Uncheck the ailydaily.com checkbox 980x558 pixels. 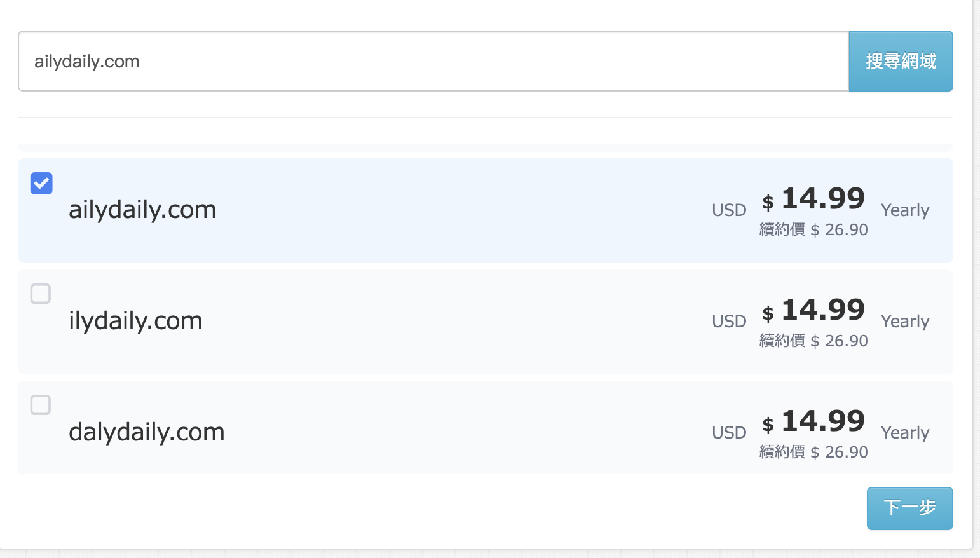point(41,184)
